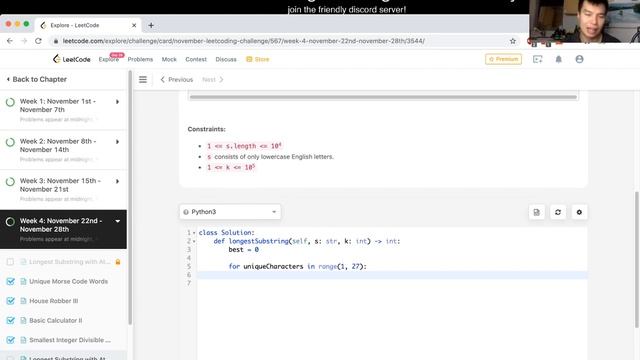Click the Premium button
The height and width of the screenshot is (360, 640).
coord(503,59)
